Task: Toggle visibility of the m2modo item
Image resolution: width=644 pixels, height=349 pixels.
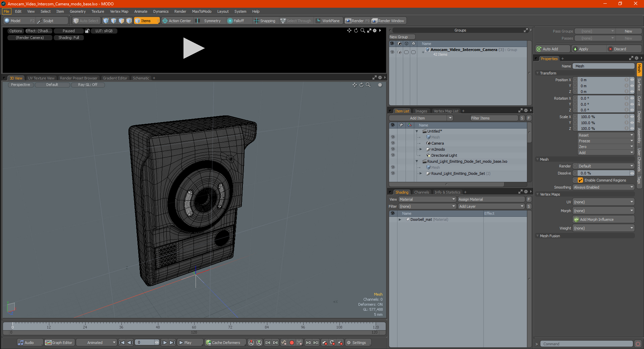Action: 393,149
